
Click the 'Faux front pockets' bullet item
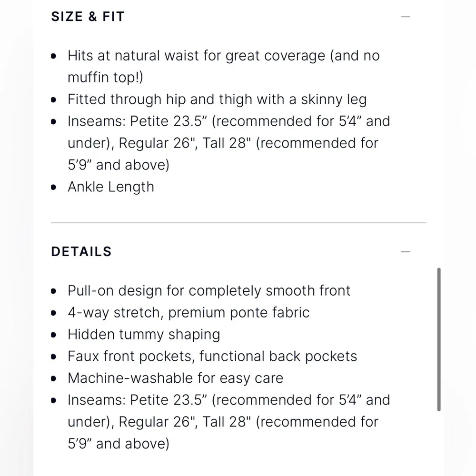pos(212,357)
